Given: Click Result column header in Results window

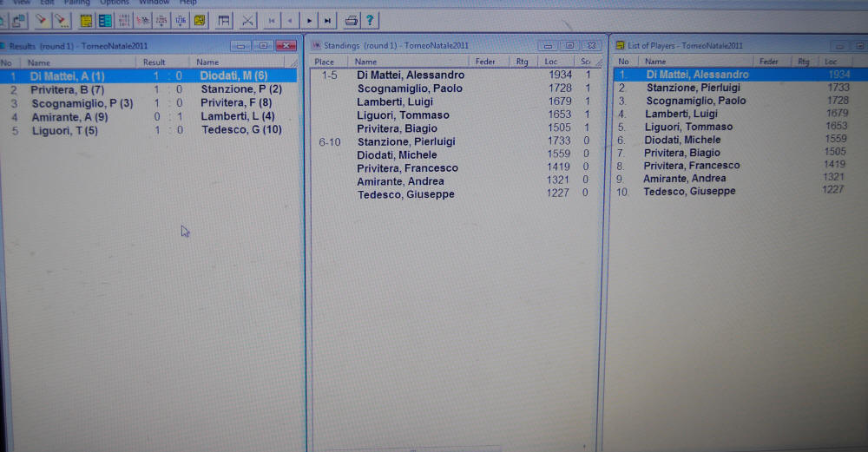Looking at the screenshot, I should pyautogui.click(x=154, y=62).
